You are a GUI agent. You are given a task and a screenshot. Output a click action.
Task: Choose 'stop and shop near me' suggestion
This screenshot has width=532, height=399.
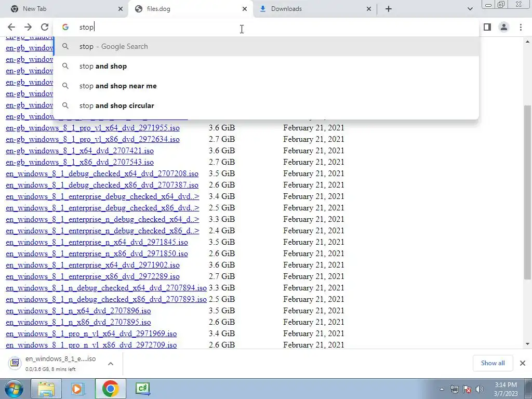266,86
